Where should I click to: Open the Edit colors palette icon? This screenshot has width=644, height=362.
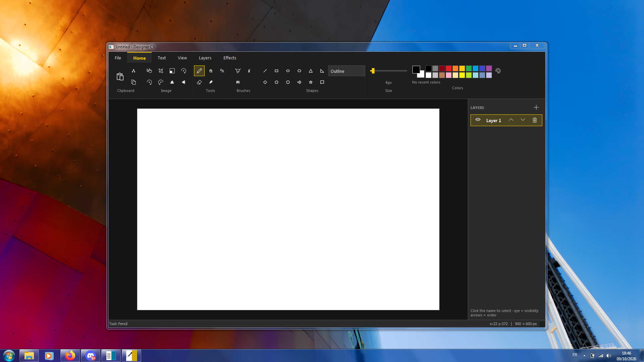point(498,71)
